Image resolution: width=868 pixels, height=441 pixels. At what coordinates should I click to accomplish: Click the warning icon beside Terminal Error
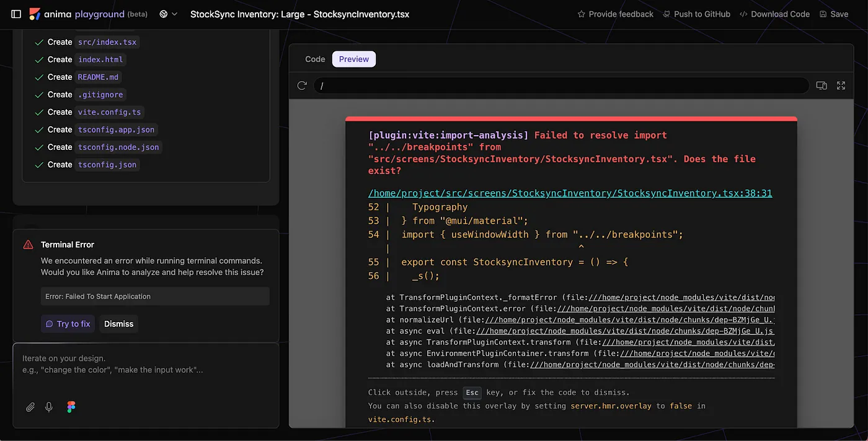(29, 244)
